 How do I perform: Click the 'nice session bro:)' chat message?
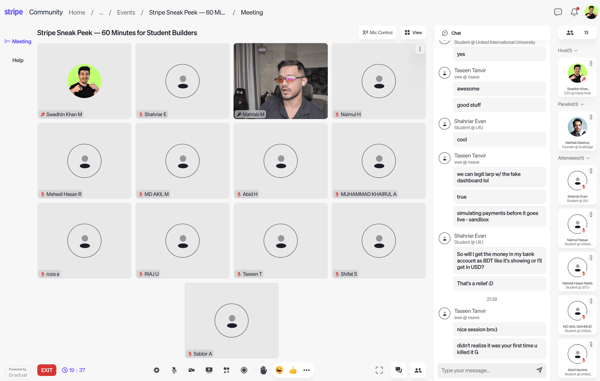pyautogui.click(x=499, y=329)
